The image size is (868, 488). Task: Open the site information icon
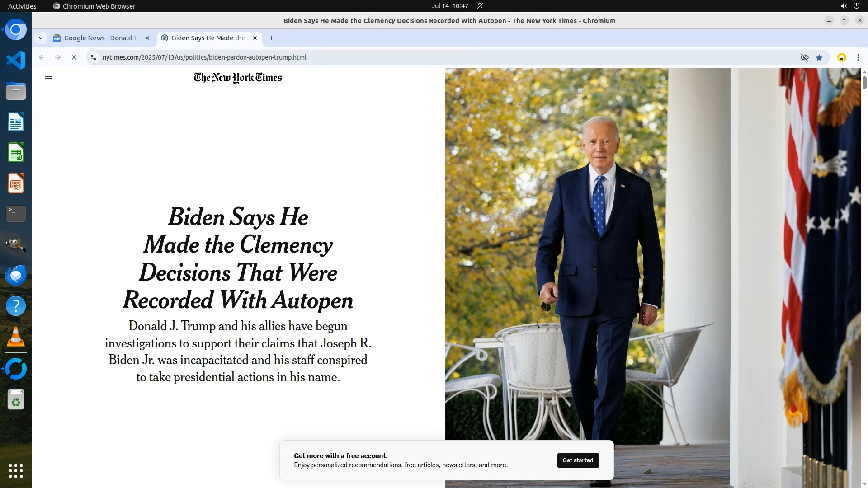tap(94, 57)
